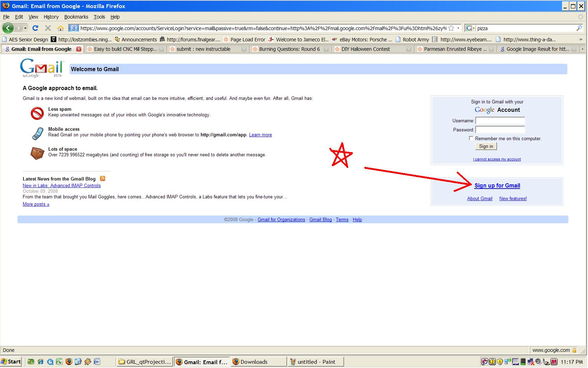Click the Windows Start button
This screenshot has width=588, height=368.
[x=11, y=362]
